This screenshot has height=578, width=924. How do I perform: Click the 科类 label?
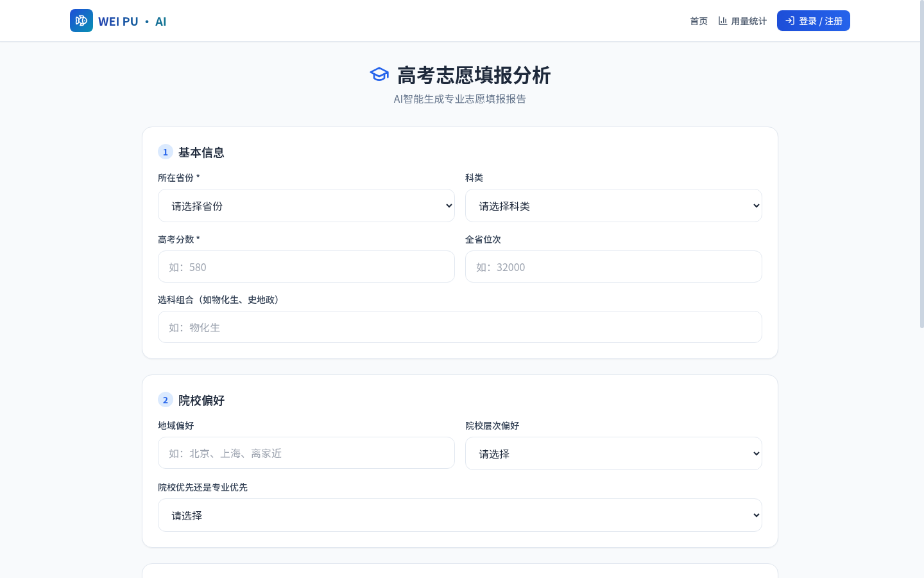tap(474, 178)
